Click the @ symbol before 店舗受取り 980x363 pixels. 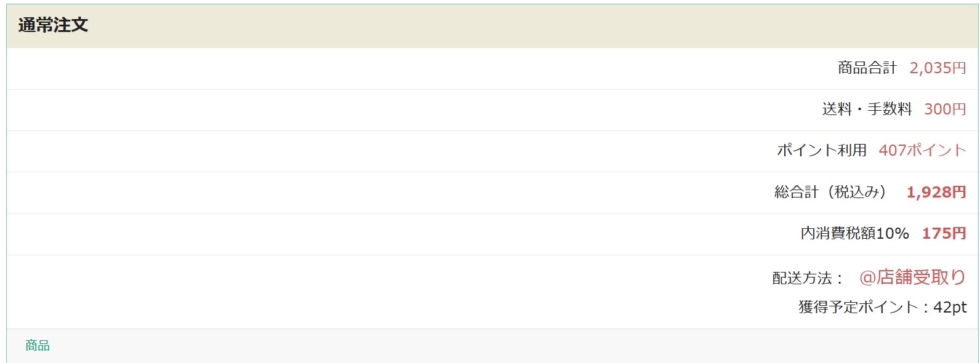(867, 277)
